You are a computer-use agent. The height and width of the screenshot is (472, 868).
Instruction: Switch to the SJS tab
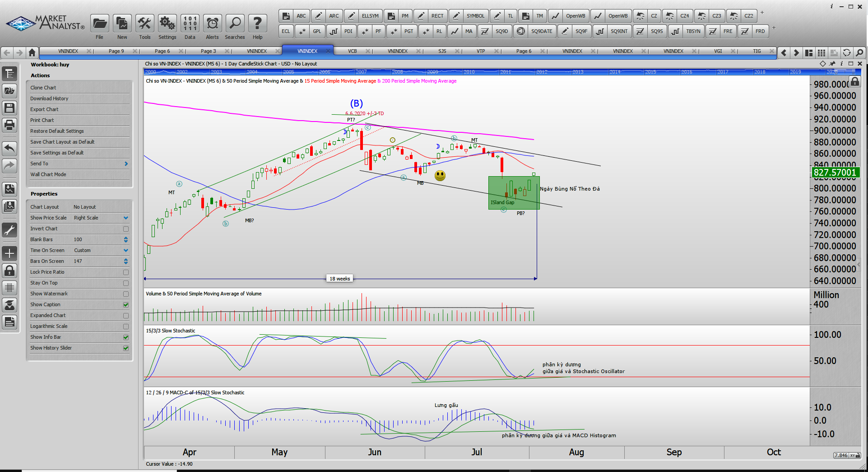coord(442,51)
